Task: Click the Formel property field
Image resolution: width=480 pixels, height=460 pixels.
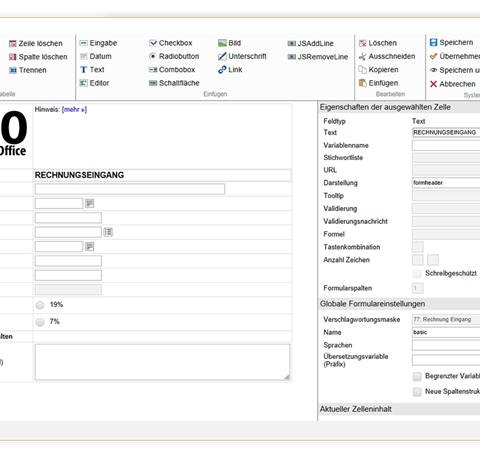Action: (446, 234)
